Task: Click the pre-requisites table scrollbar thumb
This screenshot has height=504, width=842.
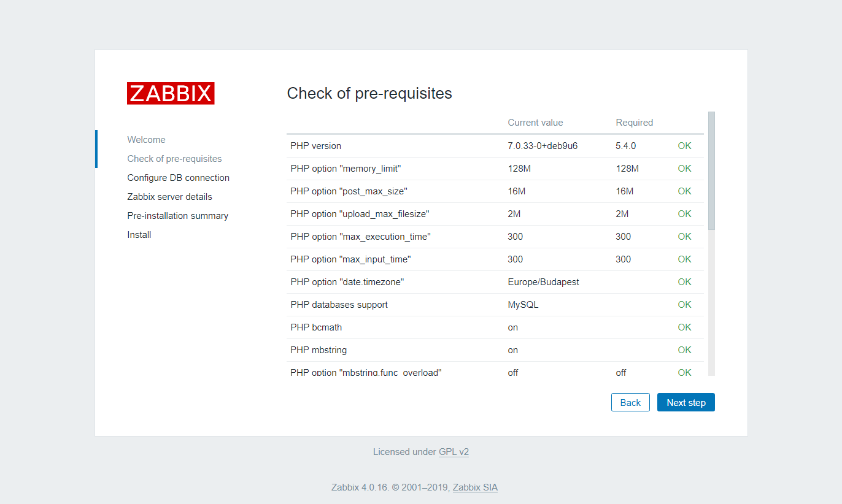Action: click(711, 170)
